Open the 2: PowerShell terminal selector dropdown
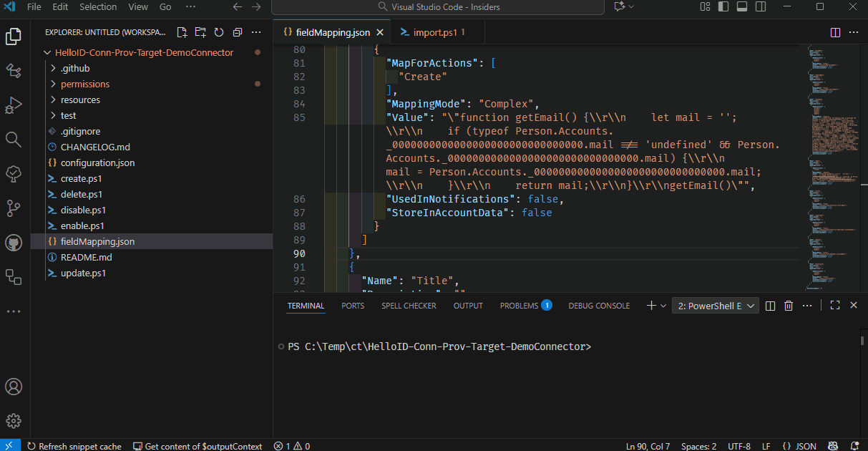868x451 pixels. coord(715,306)
